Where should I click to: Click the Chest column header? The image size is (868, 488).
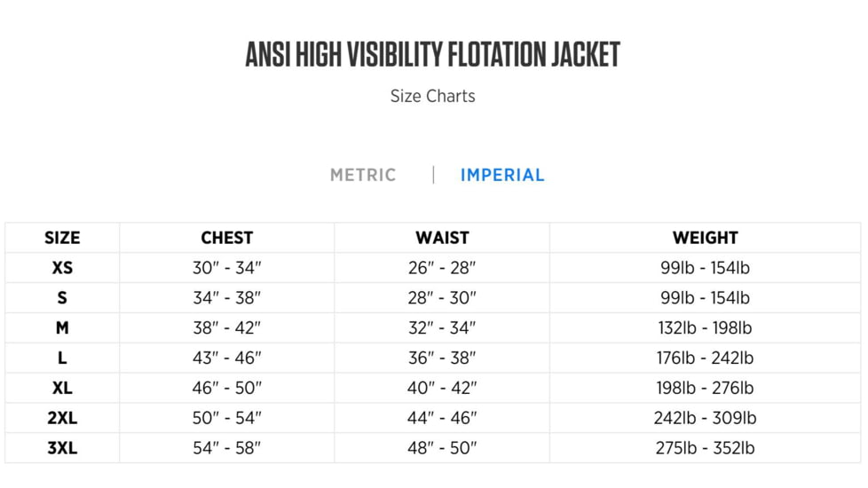click(x=227, y=238)
